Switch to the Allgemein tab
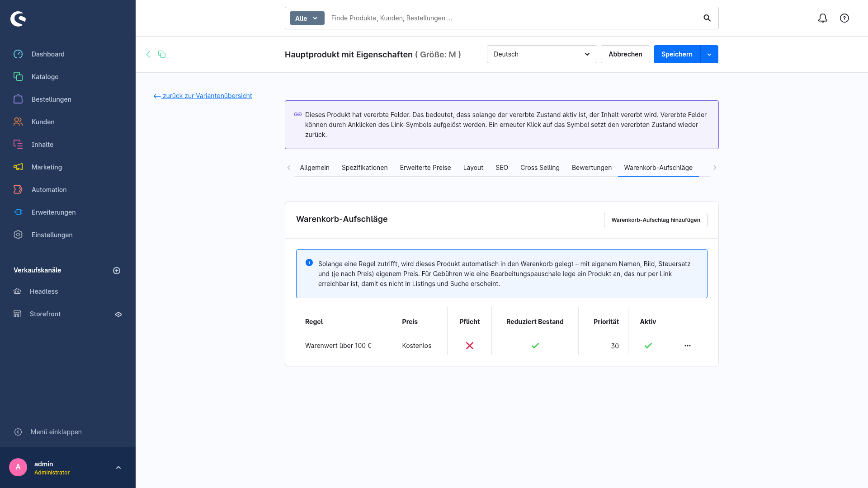 point(315,168)
